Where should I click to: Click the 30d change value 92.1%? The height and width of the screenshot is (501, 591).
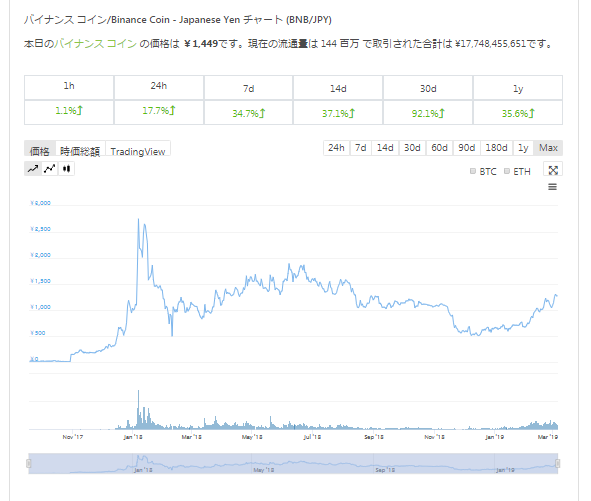[428, 113]
